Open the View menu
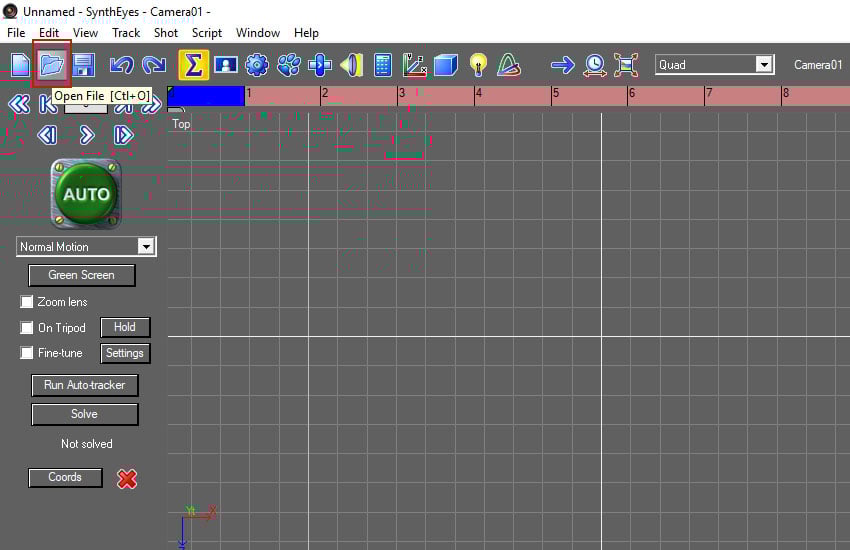Viewport: 850px width, 550px height. (86, 33)
